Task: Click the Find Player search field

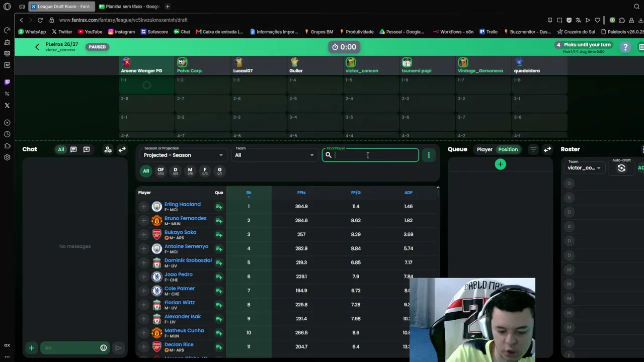Action: coord(370,155)
